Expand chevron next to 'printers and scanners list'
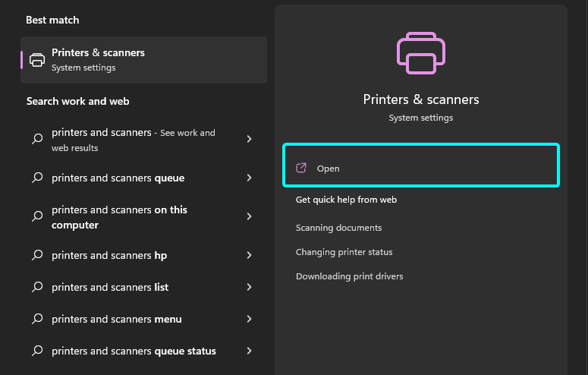The height and width of the screenshot is (375, 588). (250, 287)
